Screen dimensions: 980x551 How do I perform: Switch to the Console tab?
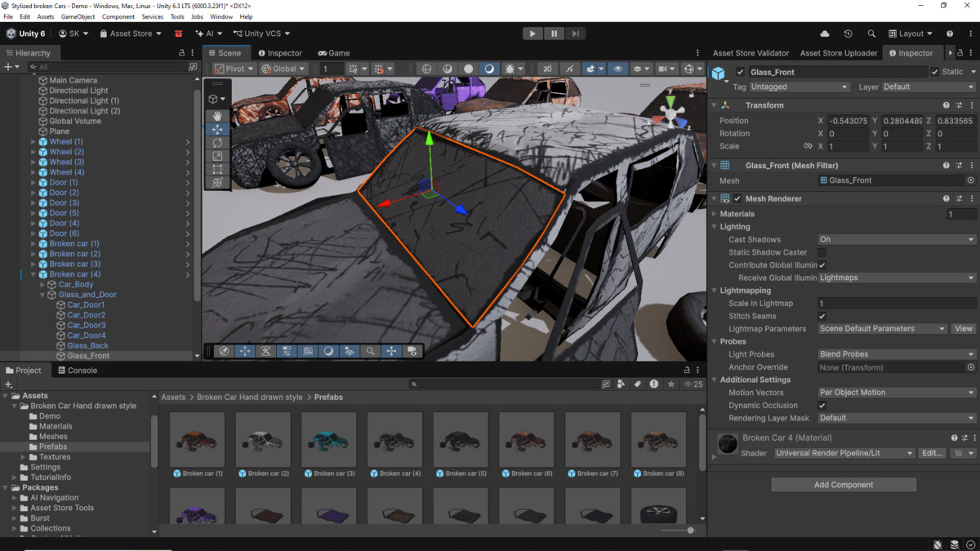tap(77, 370)
